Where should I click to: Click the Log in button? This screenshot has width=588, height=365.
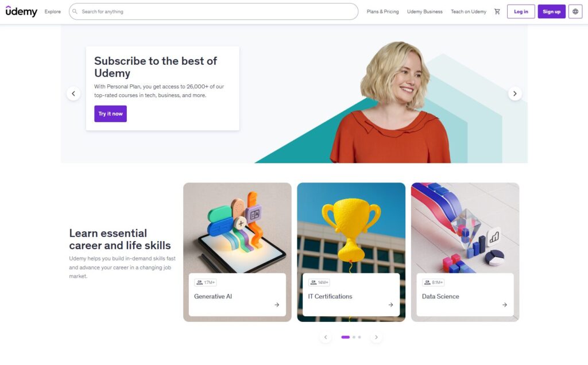[x=521, y=11]
